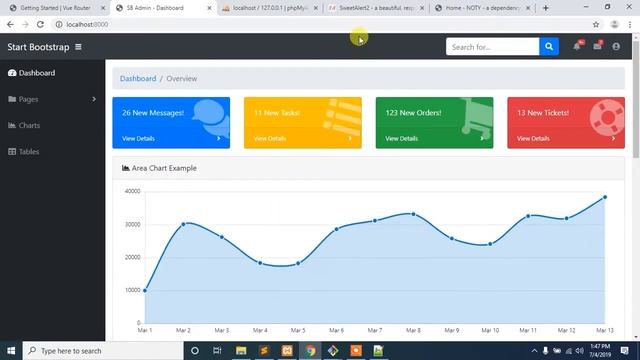Click arrow on New Tasks card
This screenshot has height=360, width=640.
[x=350, y=138]
